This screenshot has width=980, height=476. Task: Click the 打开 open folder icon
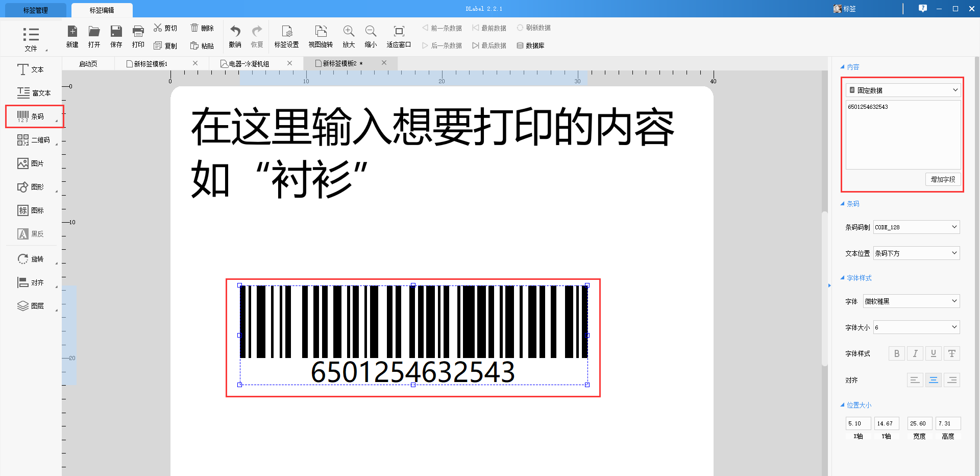[94, 31]
